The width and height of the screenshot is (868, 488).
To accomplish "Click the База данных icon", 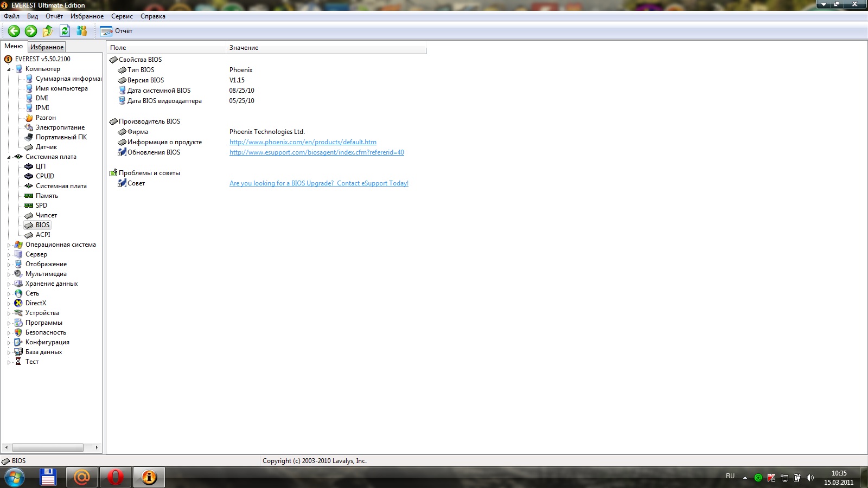I will 18,352.
